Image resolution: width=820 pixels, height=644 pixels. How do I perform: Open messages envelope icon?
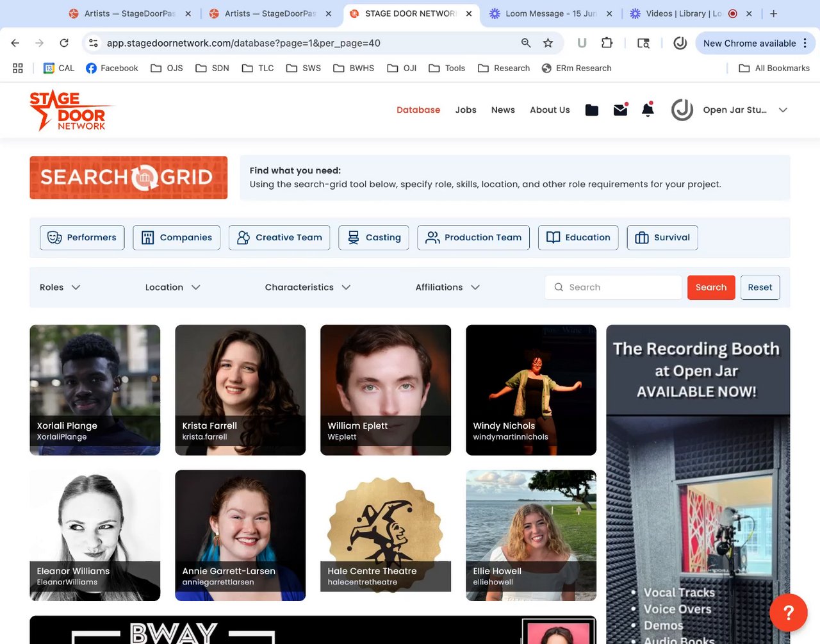(x=620, y=110)
